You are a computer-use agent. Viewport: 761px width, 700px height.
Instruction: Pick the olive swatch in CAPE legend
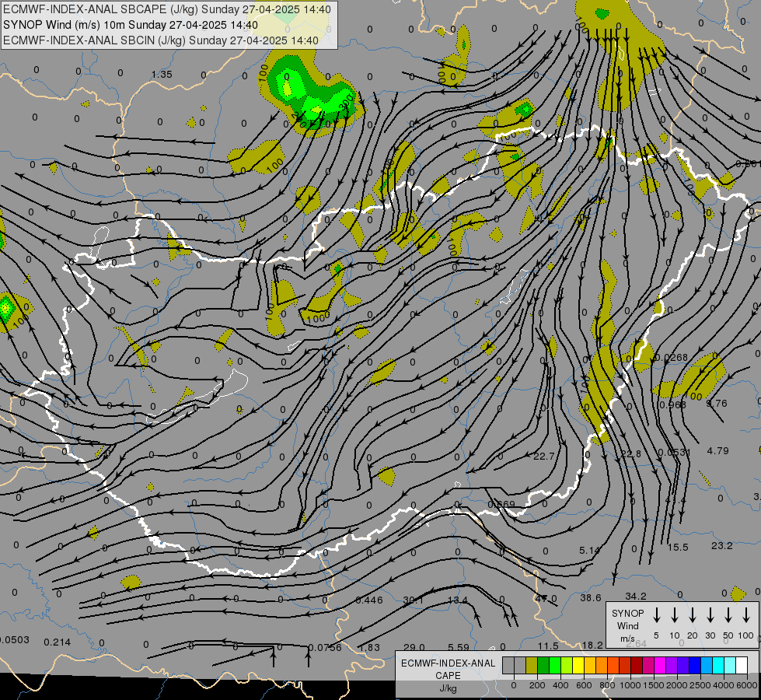(532, 665)
